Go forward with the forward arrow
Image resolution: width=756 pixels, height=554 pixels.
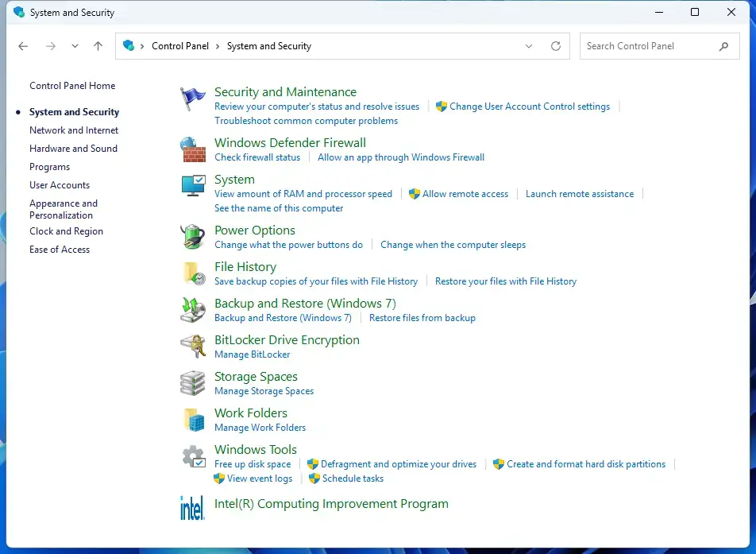pyautogui.click(x=51, y=46)
